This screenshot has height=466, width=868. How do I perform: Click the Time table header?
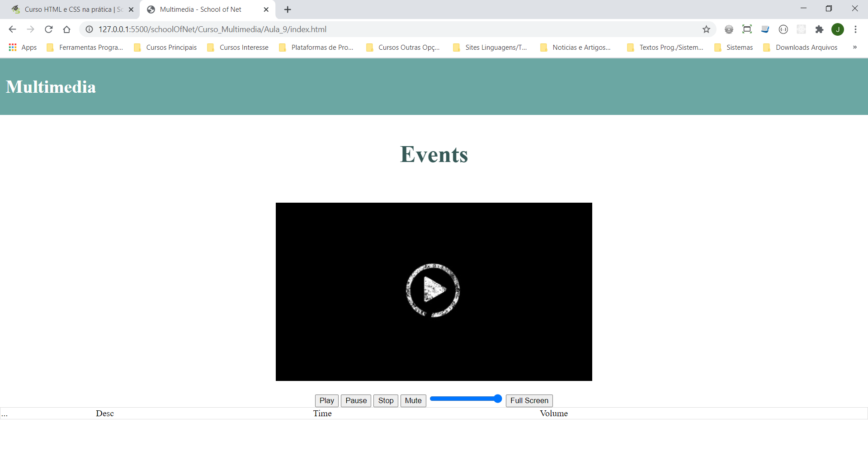pyautogui.click(x=322, y=414)
